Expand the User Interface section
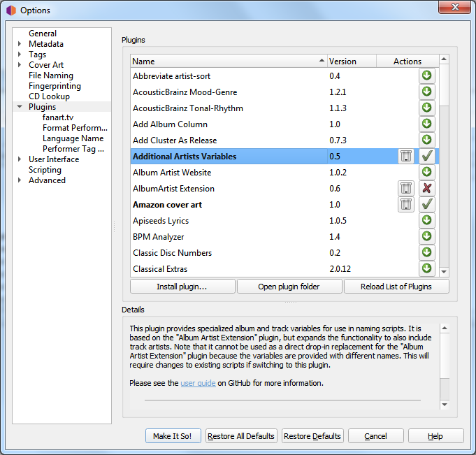 [x=20, y=159]
